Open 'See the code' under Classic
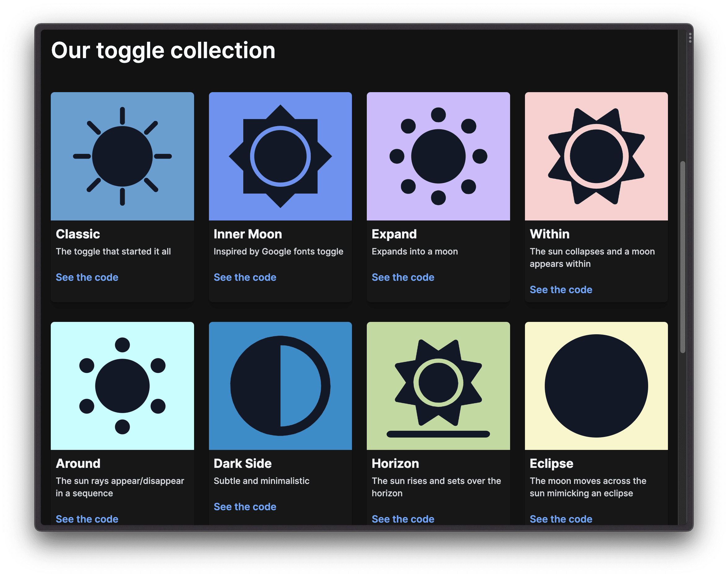The height and width of the screenshot is (577, 728). 87,277
